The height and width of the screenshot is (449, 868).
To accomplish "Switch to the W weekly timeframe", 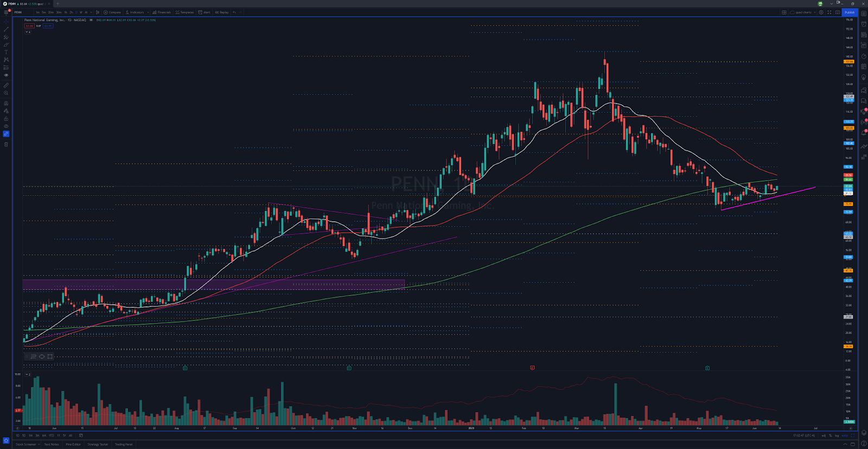I will 81,12.
